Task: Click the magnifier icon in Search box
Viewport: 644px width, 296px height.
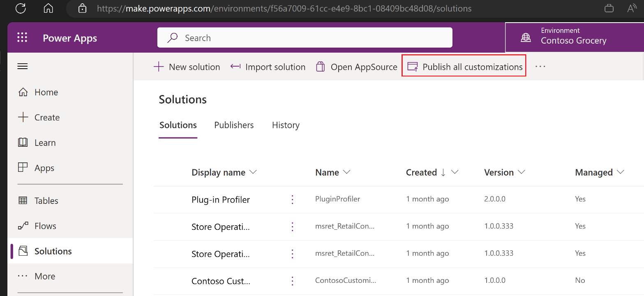Action: pos(173,38)
